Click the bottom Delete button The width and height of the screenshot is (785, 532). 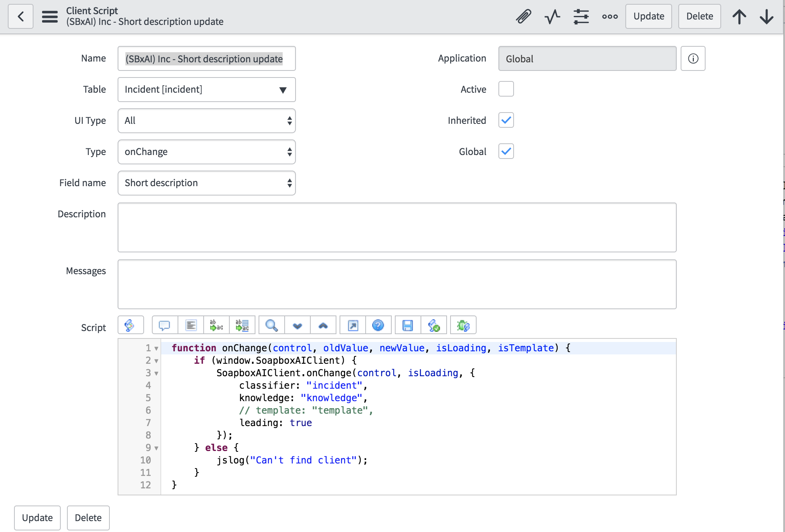click(88, 518)
